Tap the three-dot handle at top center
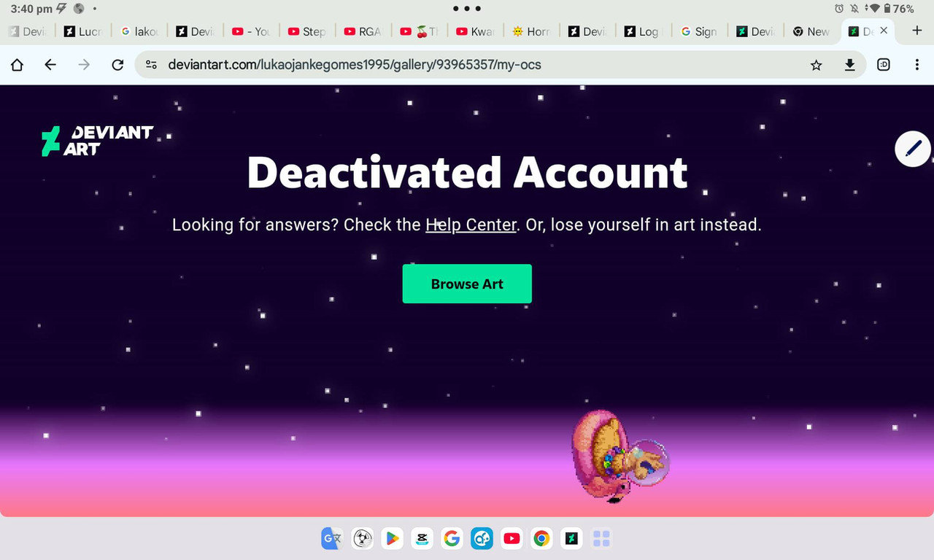The height and width of the screenshot is (560, 934). pyautogui.click(x=467, y=9)
